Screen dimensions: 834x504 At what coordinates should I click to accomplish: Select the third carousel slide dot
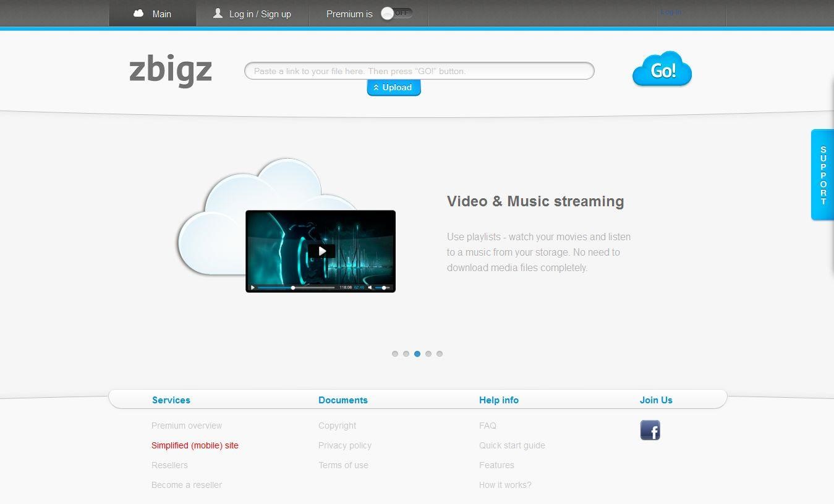click(417, 354)
